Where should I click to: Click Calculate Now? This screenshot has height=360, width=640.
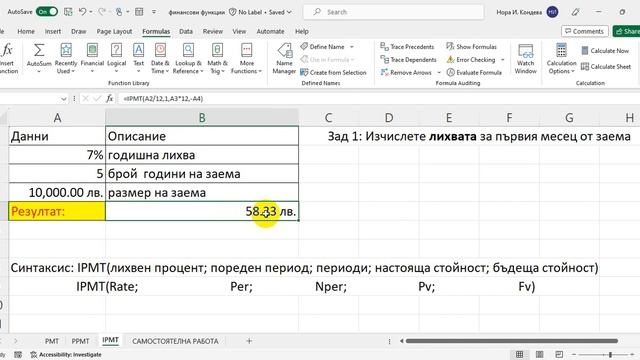pyautogui.click(x=605, y=51)
